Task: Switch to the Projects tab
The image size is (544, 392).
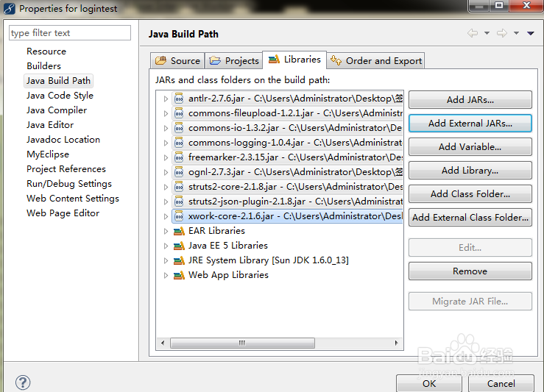Action: tap(234, 60)
